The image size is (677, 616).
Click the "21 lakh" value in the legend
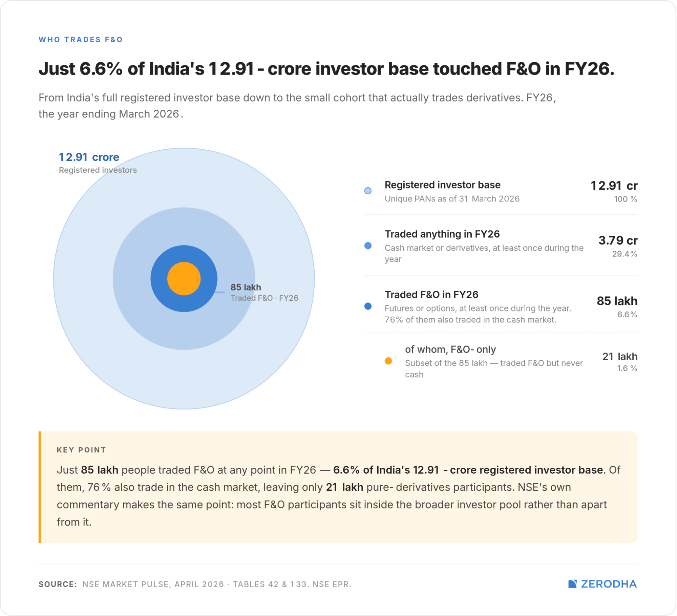click(620, 356)
